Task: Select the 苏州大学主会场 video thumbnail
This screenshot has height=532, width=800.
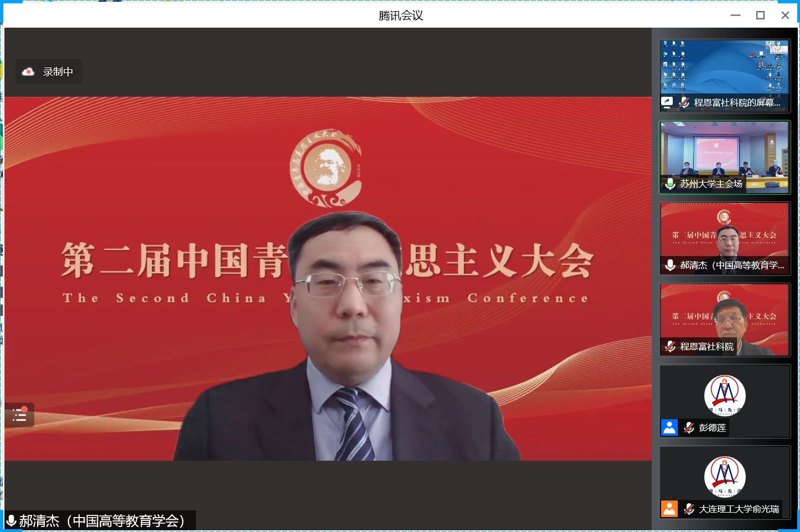Action: click(724, 150)
